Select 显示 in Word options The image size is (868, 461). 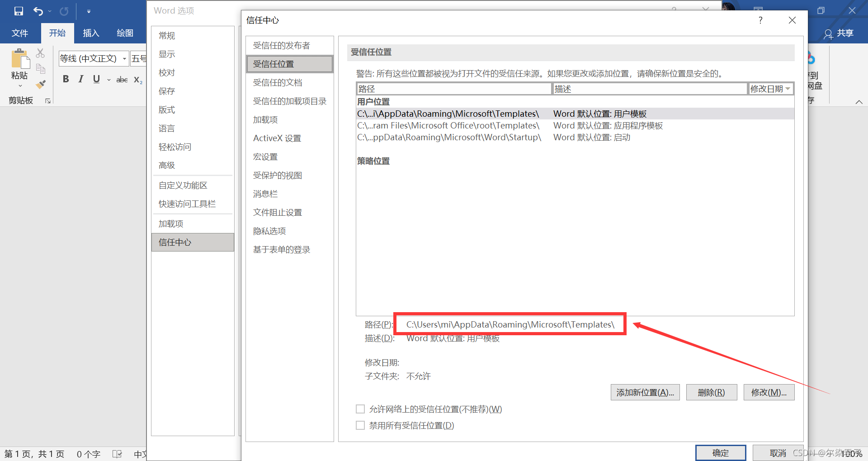pyautogui.click(x=193, y=54)
